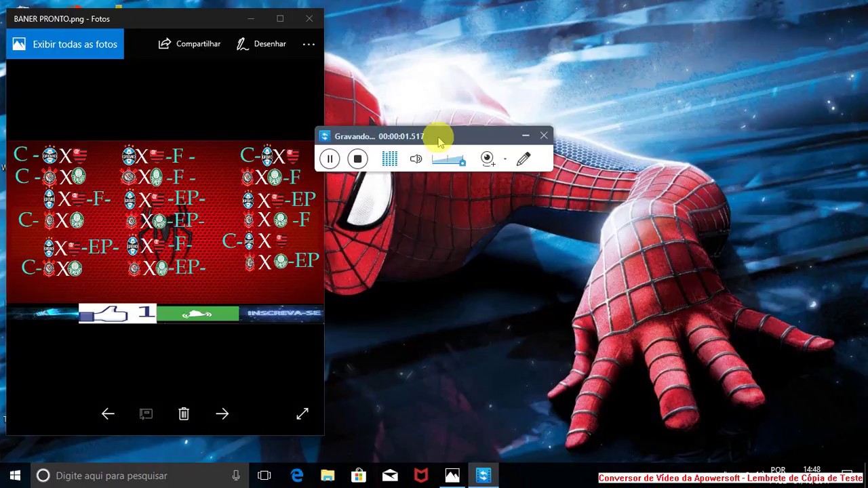The height and width of the screenshot is (488, 868).
Task: Open Microsoft Store from the taskbar
Action: tap(359, 476)
